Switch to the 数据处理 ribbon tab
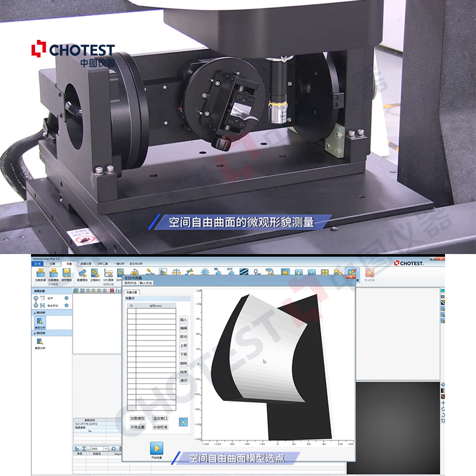The height and width of the screenshot is (476, 476). click(86, 264)
